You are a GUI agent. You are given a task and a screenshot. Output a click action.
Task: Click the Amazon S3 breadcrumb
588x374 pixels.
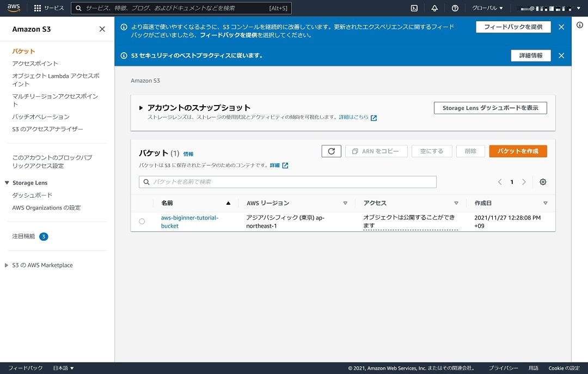145,81
